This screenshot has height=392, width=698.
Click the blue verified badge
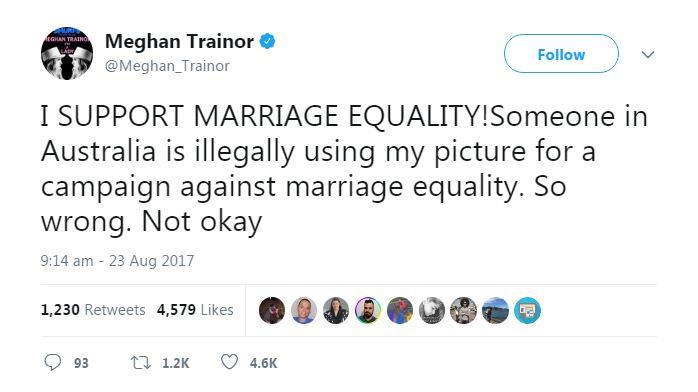267,42
